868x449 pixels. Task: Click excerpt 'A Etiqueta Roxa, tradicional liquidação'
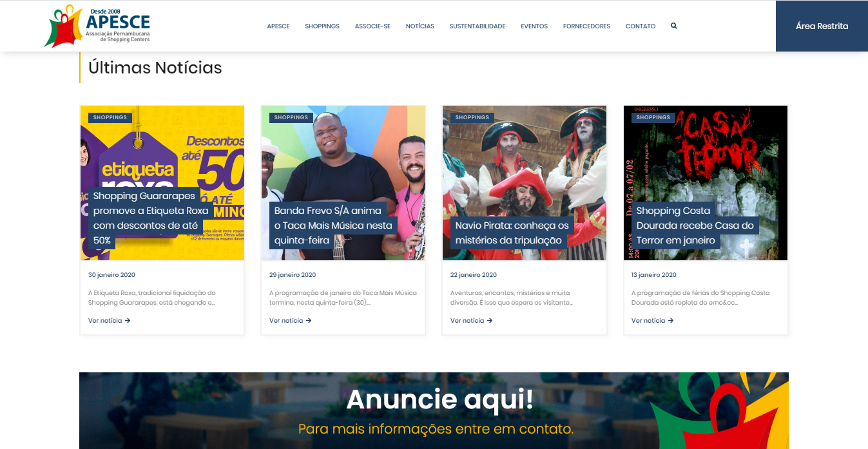(152, 298)
